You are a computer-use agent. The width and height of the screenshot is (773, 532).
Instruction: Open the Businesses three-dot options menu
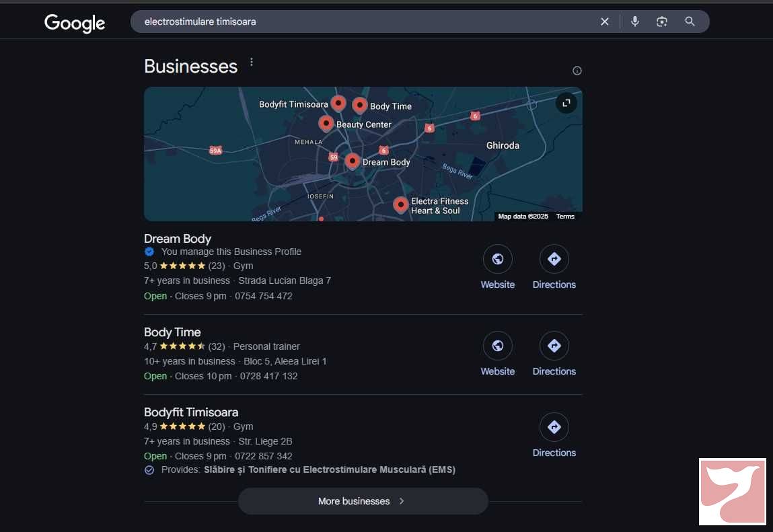(252, 62)
